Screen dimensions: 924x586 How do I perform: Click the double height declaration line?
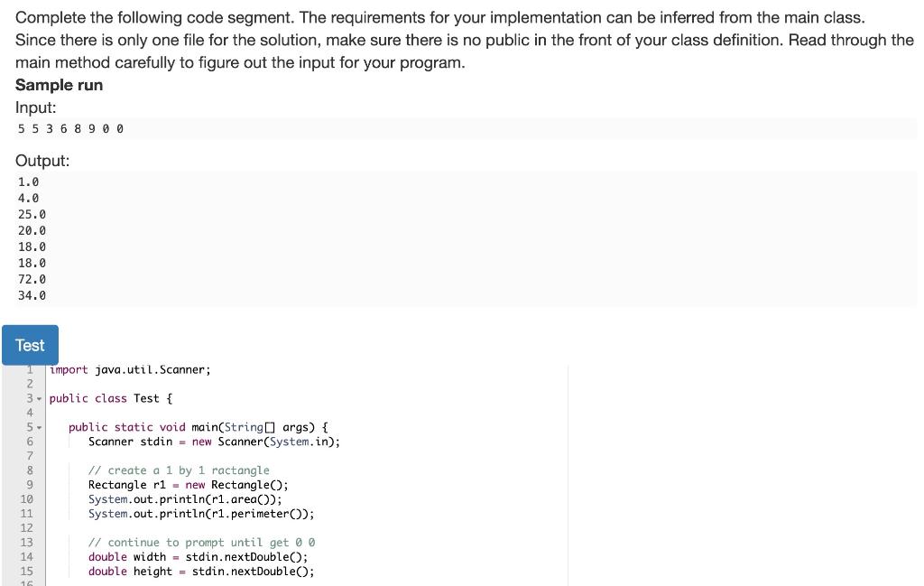pos(200,572)
